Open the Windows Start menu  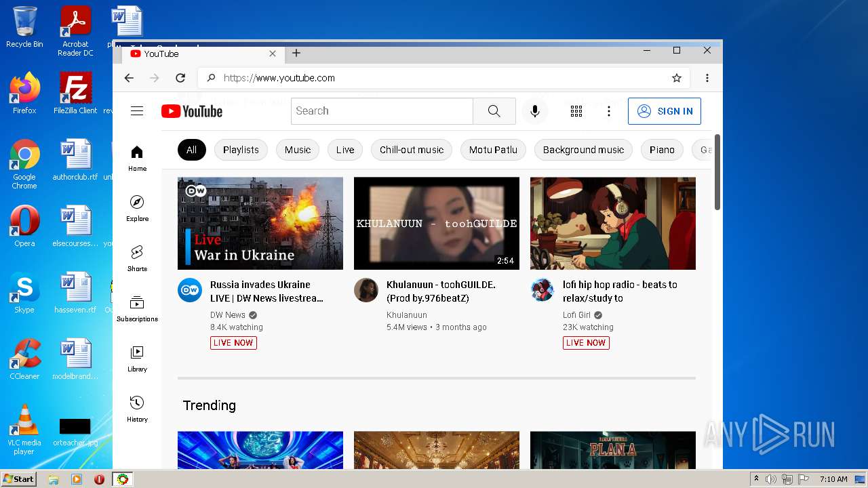pos(18,479)
